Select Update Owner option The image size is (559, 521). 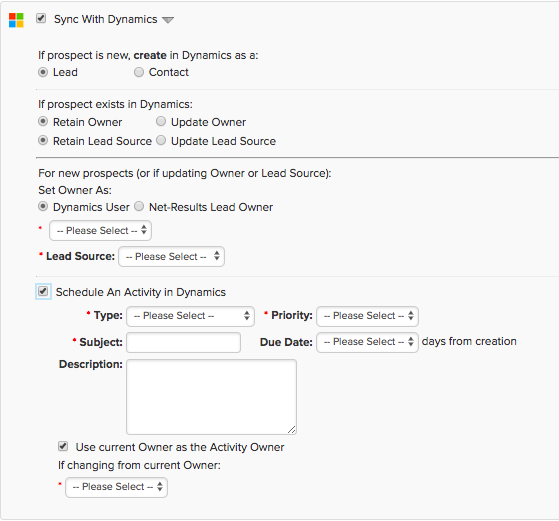click(x=161, y=121)
